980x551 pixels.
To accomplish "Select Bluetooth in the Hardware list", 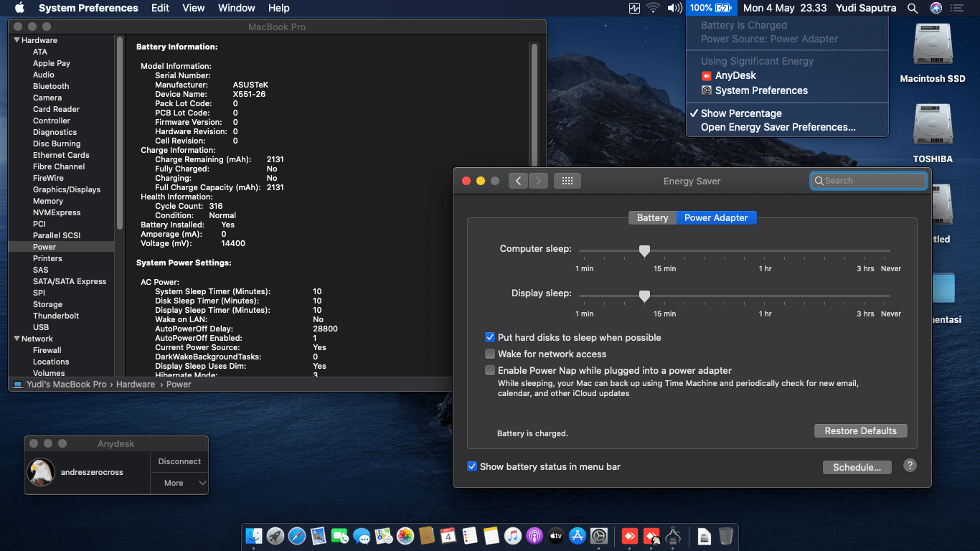I will pos(51,86).
